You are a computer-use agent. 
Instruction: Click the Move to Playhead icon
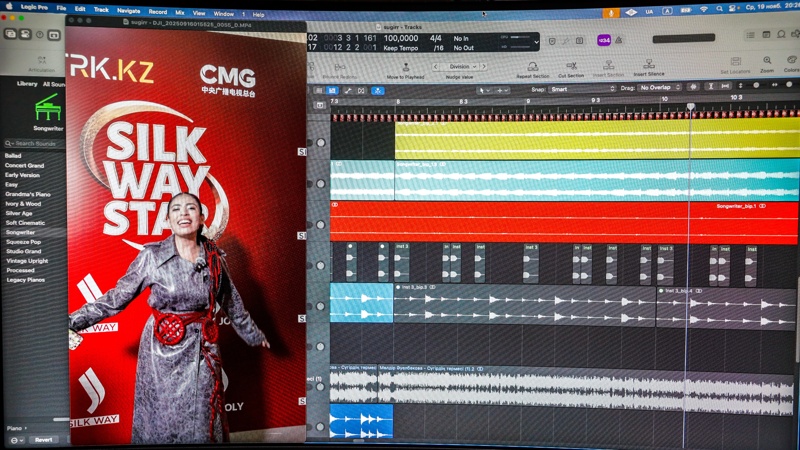coord(406,67)
